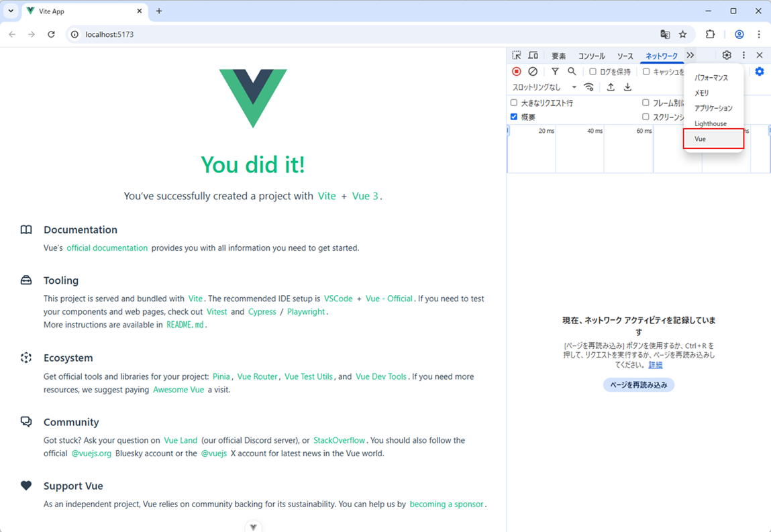This screenshot has height=532, width=771.
Task: Click the translate page icon
Action: [665, 34]
